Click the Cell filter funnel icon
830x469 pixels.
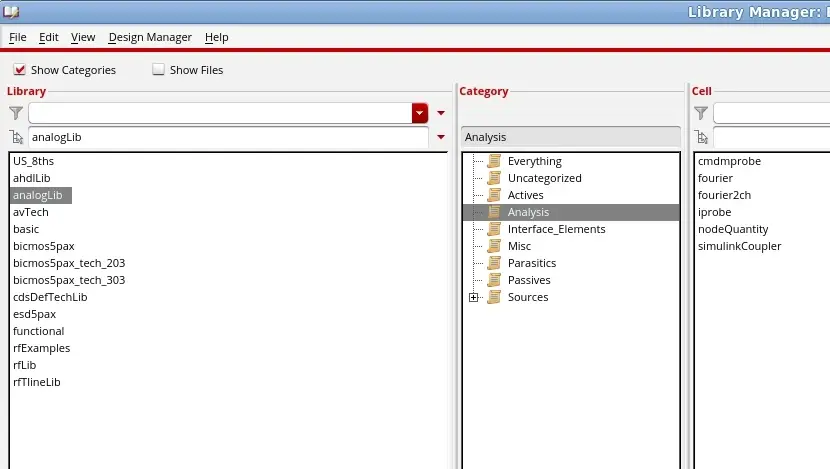pyautogui.click(x=701, y=113)
